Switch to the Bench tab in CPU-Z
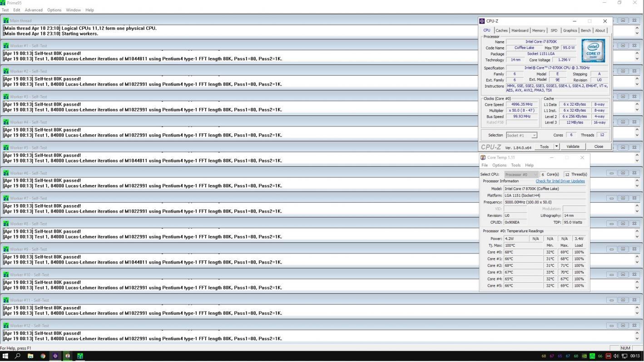This screenshot has height=362, width=644. click(x=586, y=30)
